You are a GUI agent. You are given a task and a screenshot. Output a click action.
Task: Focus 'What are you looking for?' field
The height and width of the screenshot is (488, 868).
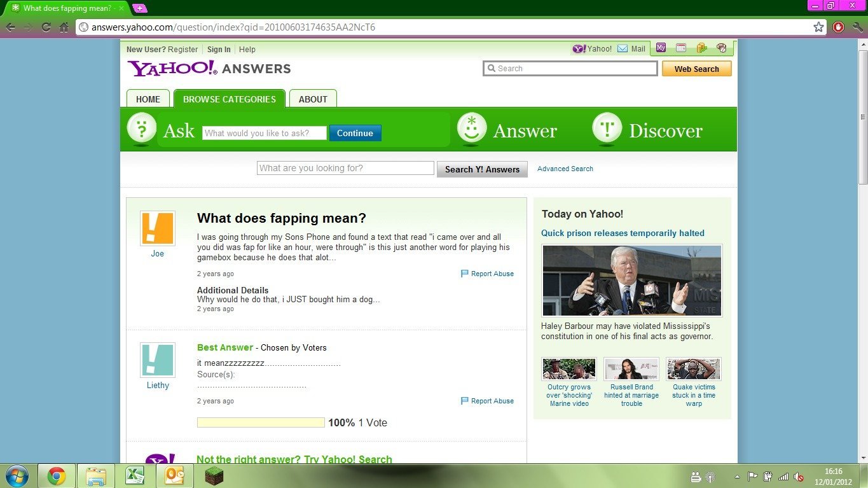(x=345, y=168)
